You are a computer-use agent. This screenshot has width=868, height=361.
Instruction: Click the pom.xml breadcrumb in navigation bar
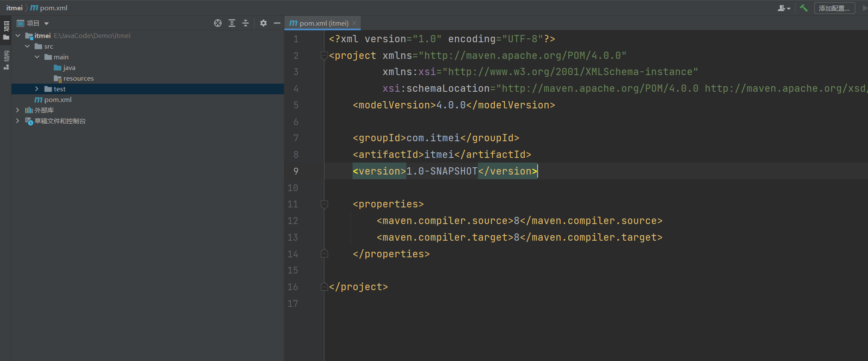(49, 8)
